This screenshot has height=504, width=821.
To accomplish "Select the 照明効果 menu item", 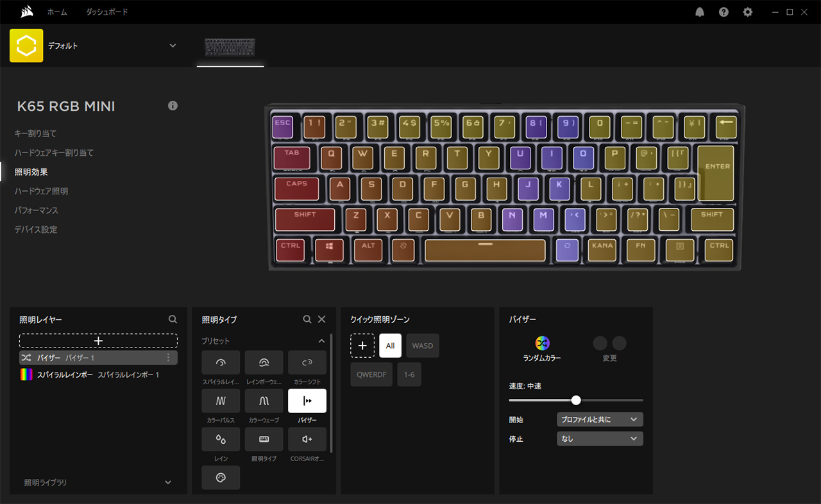I will click(31, 172).
